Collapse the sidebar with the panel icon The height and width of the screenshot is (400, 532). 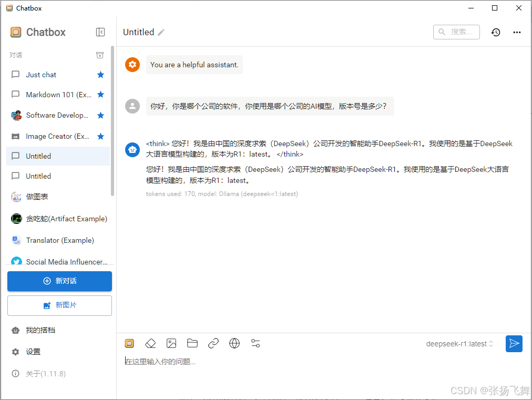coord(100,32)
